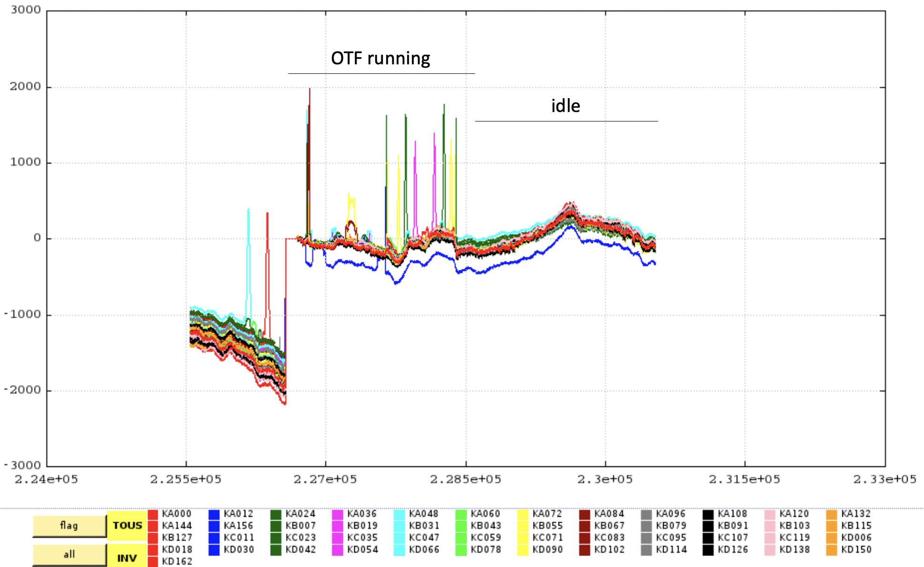
Task: Click the yellow swatch next to KB055
Action: click(x=523, y=526)
